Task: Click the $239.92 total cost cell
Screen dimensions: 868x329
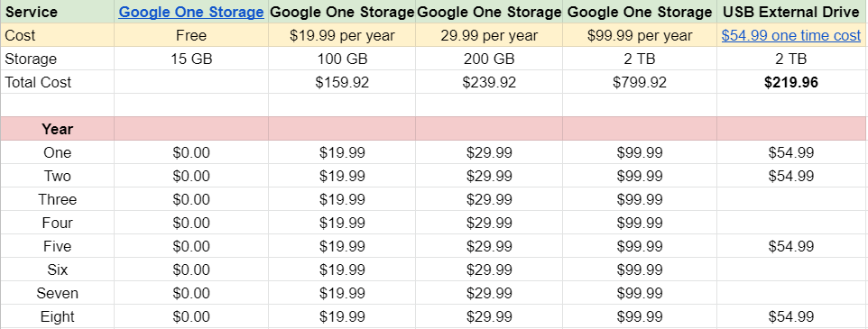Action: [489, 82]
